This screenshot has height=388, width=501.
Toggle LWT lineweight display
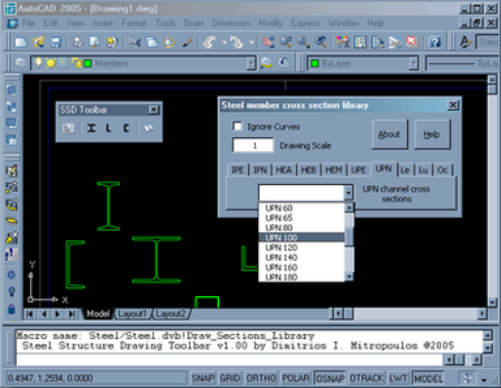tap(398, 378)
